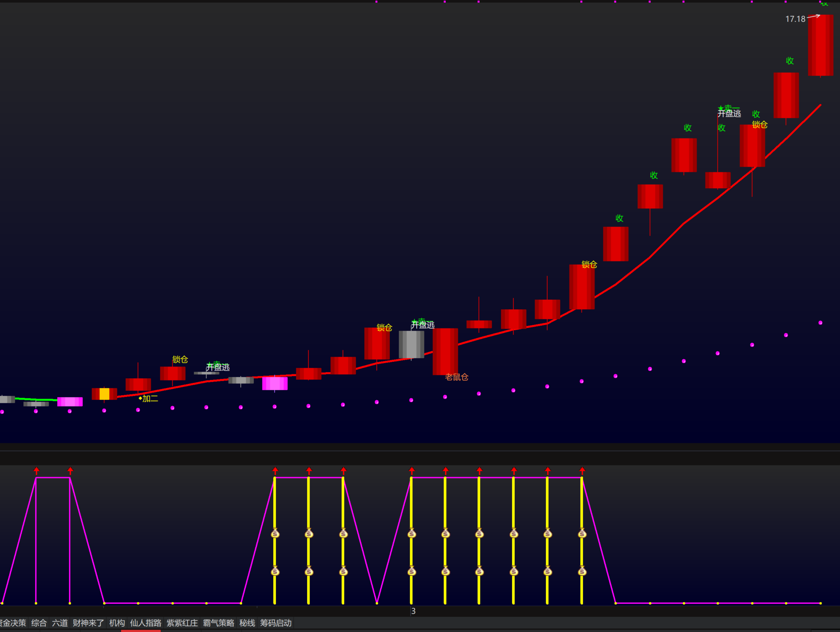Viewport: 840px width, 632px height.
Task: Open the 筹码启动 tab
Action: [276, 623]
